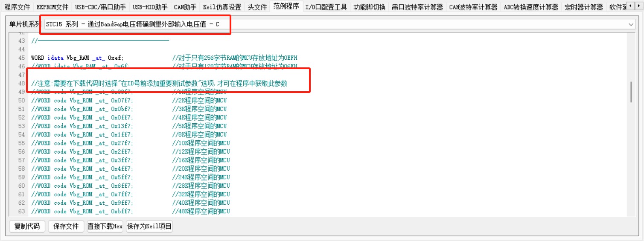The height and width of the screenshot is (241, 644).
Task: Click code line 45 WORD idata Vbg_RAM
Action: 77,58
